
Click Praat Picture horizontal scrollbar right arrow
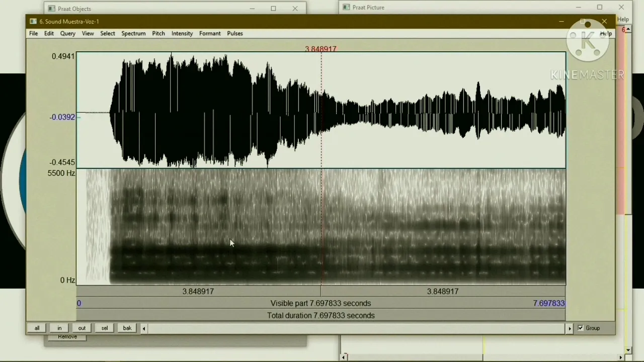click(x=621, y=357)
